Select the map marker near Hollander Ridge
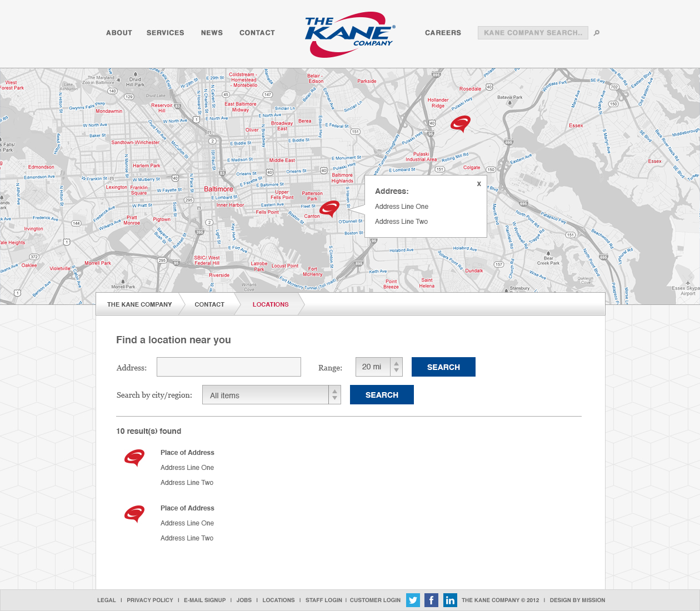Screen dimensions: 700x611 coord(461,124)
